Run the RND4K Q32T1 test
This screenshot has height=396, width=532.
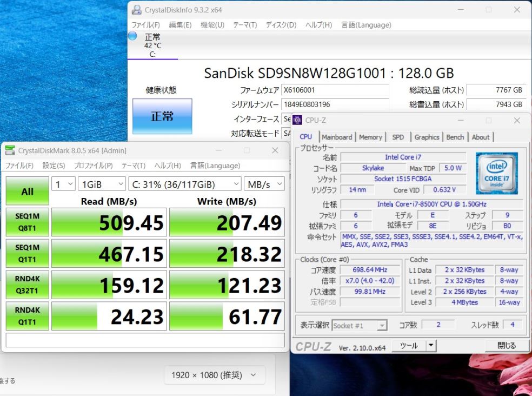(x=27, y=285)
